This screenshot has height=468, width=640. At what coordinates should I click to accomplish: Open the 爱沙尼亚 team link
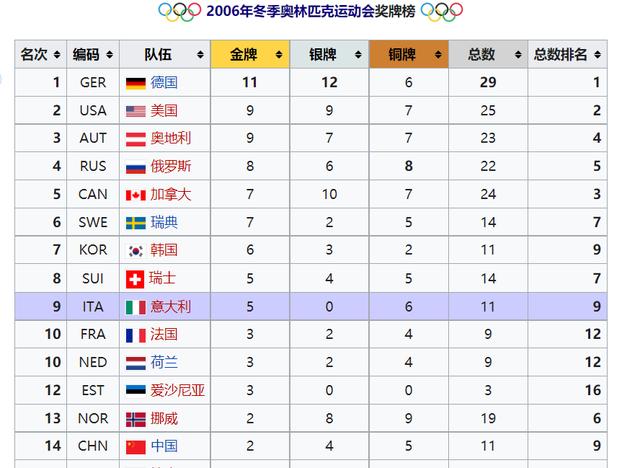pos(178,390)
